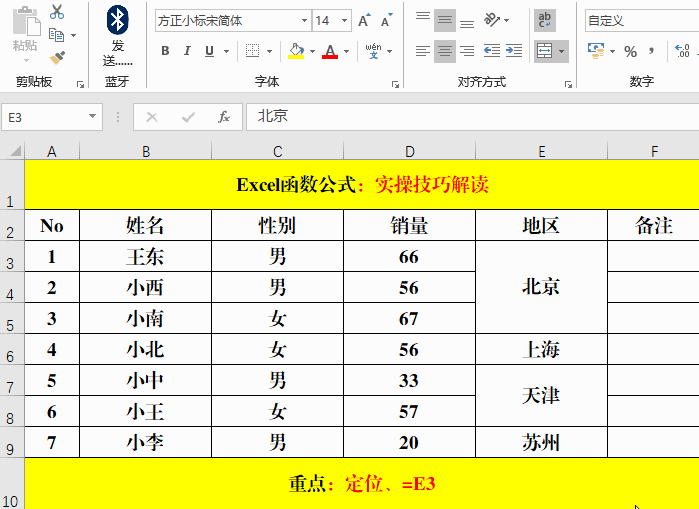The image size is (699, 509).
Task: Click the formula Enter checkmark
Action: tap(188, 117)
